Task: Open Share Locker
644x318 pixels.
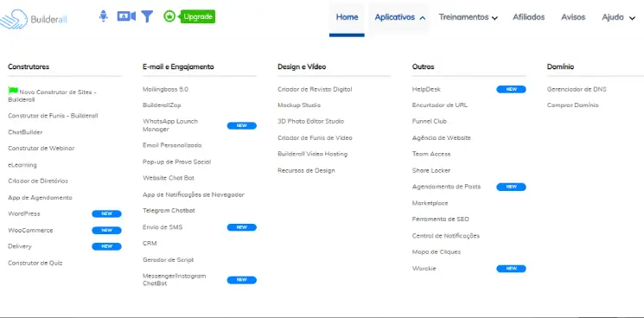Action: (x=431, y=170)
